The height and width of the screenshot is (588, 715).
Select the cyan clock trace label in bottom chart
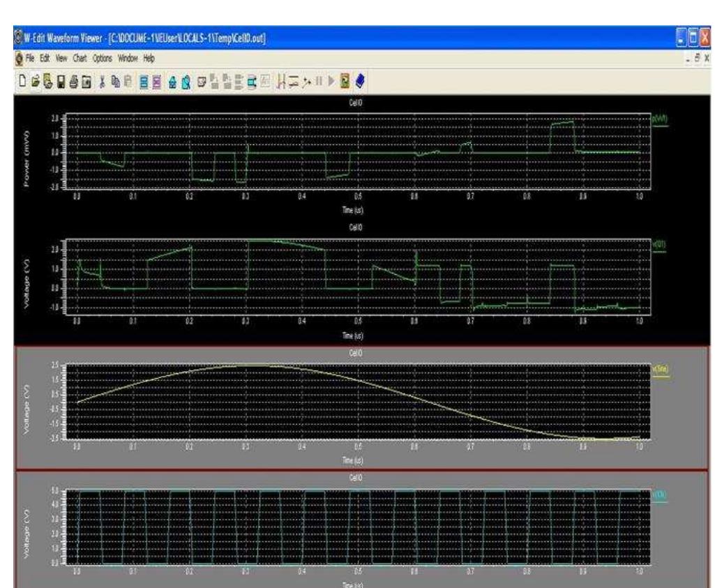click(660, 495)
